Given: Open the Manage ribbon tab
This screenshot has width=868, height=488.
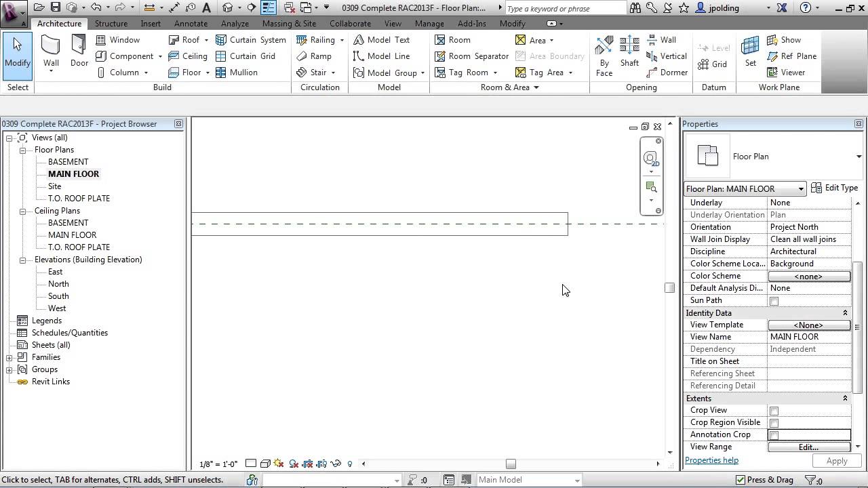Looking at the screenshot, I should (429, 23).
